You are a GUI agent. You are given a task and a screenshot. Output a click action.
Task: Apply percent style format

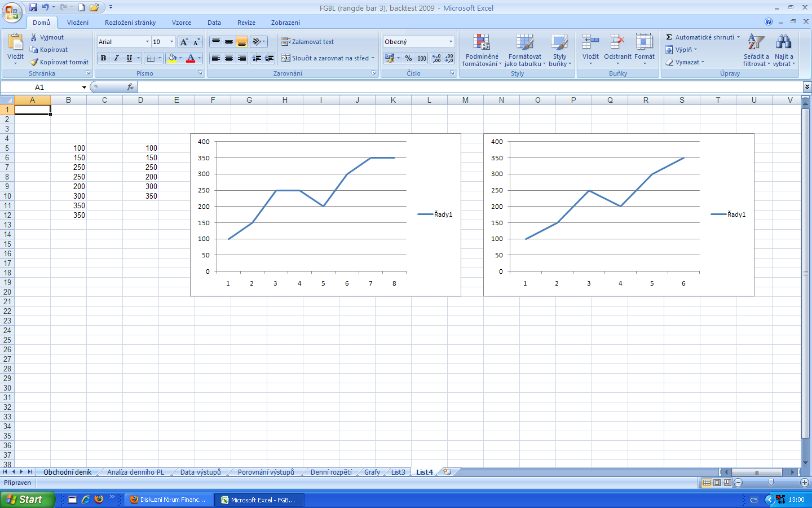(x=408, y=58)
